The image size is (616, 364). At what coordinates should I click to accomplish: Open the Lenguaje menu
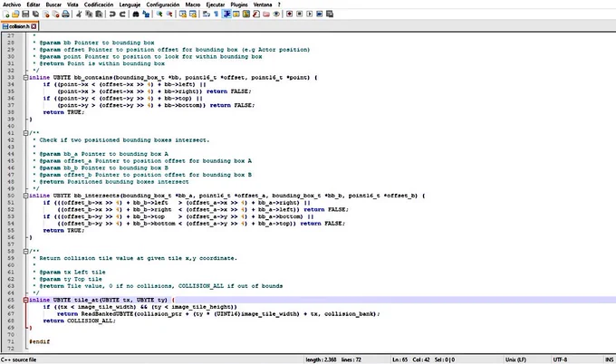pyautogui.click(x=130, y=5)
